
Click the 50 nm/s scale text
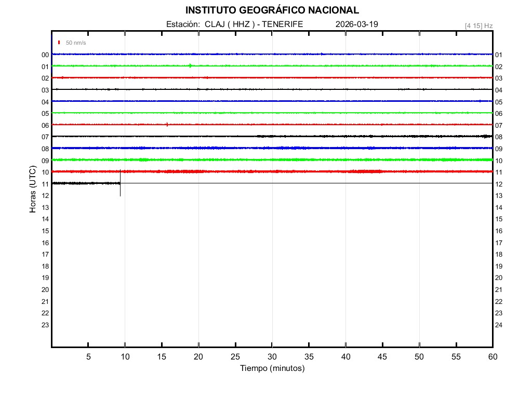[76, 43]
